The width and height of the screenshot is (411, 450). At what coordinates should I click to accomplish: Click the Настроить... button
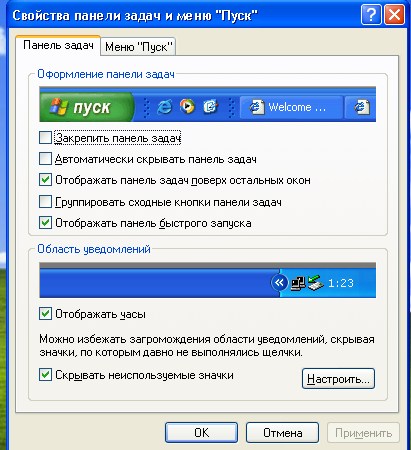click(x=338, y=379)
